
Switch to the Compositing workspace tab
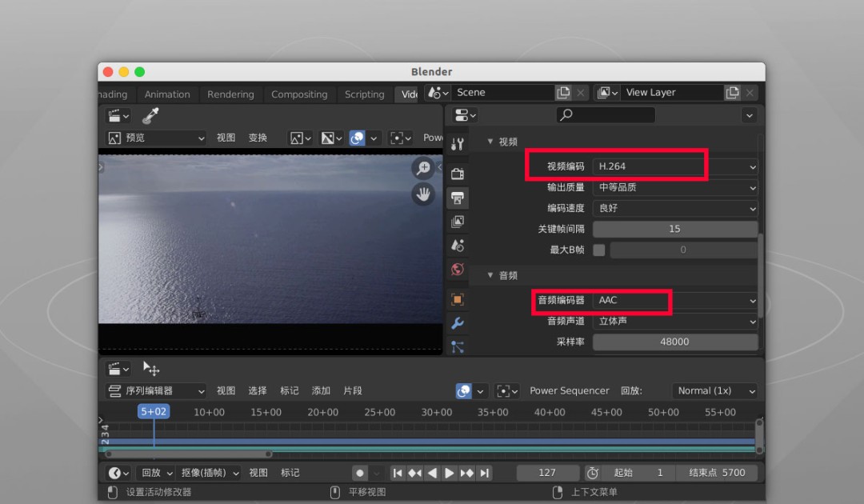coord(299,94)
